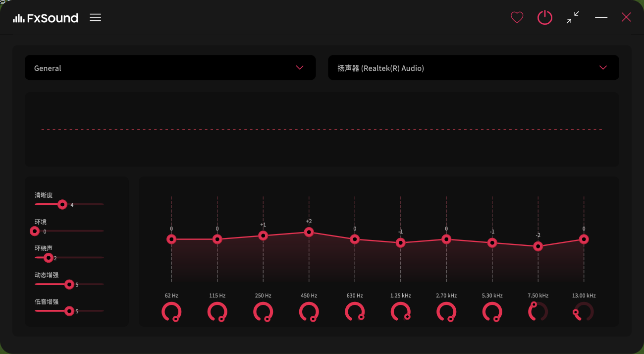Click the FxSound logo
Image resolution: width=644 pixels, height=354 pixels.
46,18
